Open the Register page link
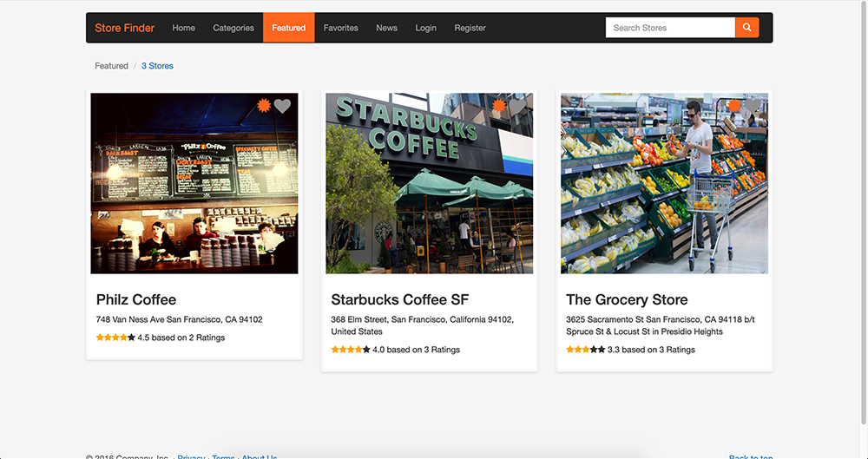The image size is (868, 459). [x=470, y=28]
